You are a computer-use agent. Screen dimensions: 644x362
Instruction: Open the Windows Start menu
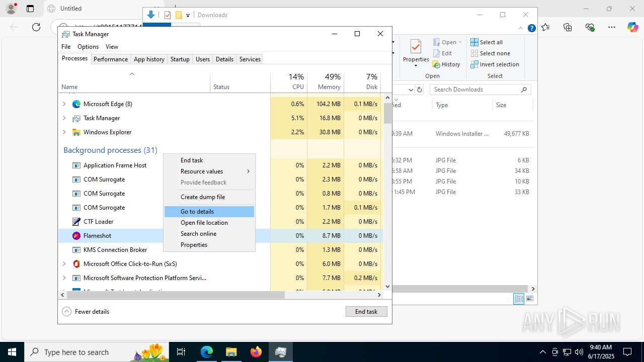pyautogui.click(x=12, y=352)
